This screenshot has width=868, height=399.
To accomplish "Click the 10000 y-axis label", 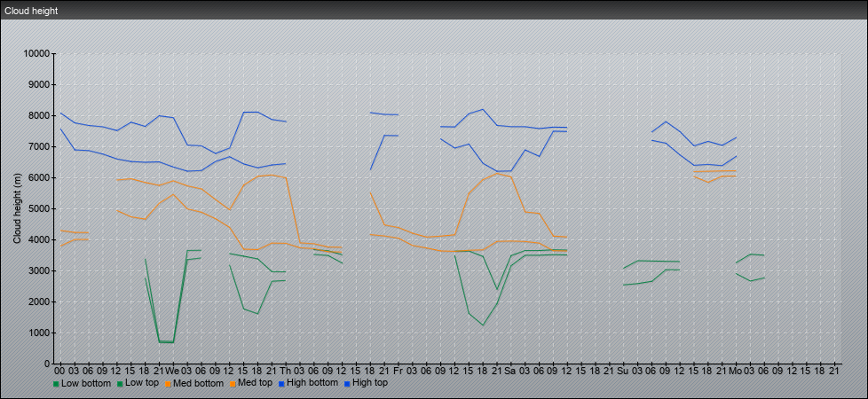I will 36,54.
